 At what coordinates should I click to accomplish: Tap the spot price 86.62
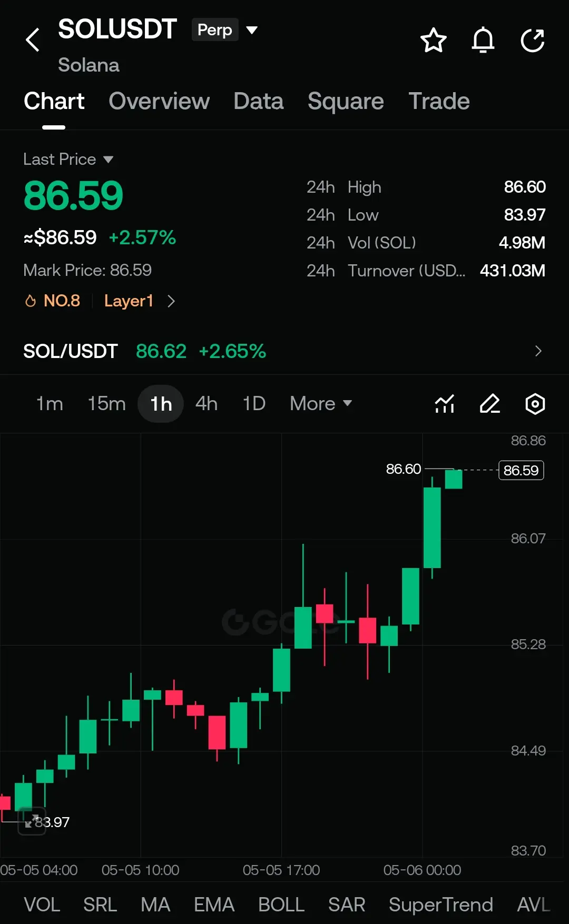point(161,351)
